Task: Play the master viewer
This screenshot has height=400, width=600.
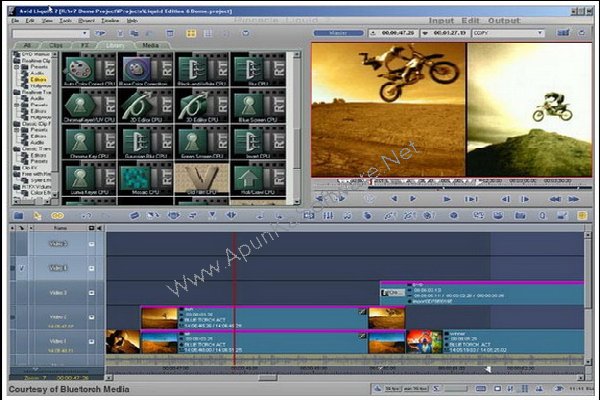Action: 446,199
